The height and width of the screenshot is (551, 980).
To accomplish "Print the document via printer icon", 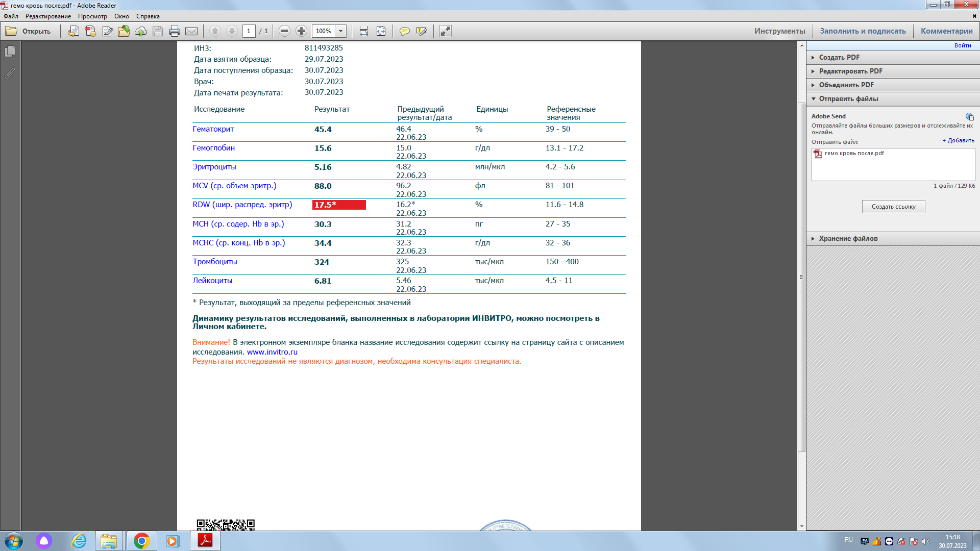I will 175,31.
